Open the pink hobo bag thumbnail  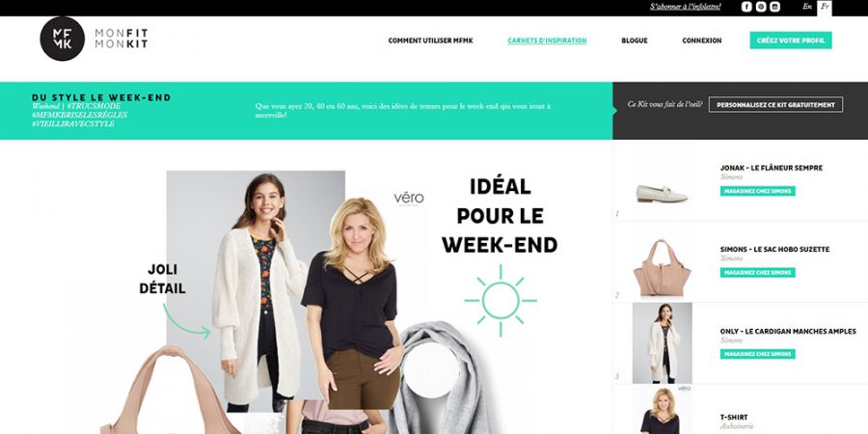tap(662, 267)
